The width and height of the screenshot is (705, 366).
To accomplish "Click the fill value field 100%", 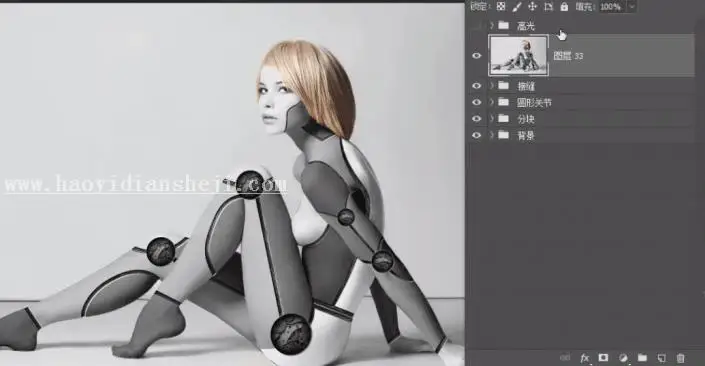I will [610, 7].
